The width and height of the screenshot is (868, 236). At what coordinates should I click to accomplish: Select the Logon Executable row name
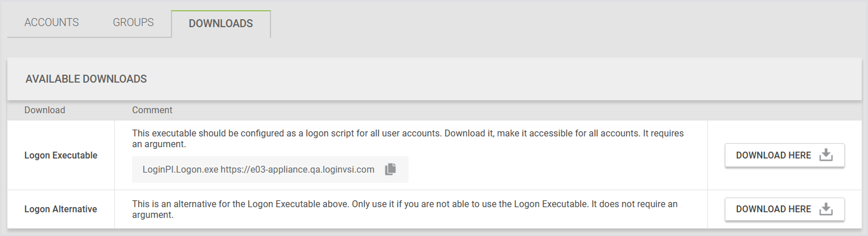pos(61,156)
